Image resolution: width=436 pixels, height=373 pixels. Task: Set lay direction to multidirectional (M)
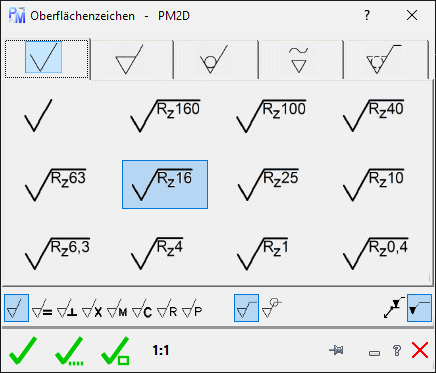coord(117,308)
